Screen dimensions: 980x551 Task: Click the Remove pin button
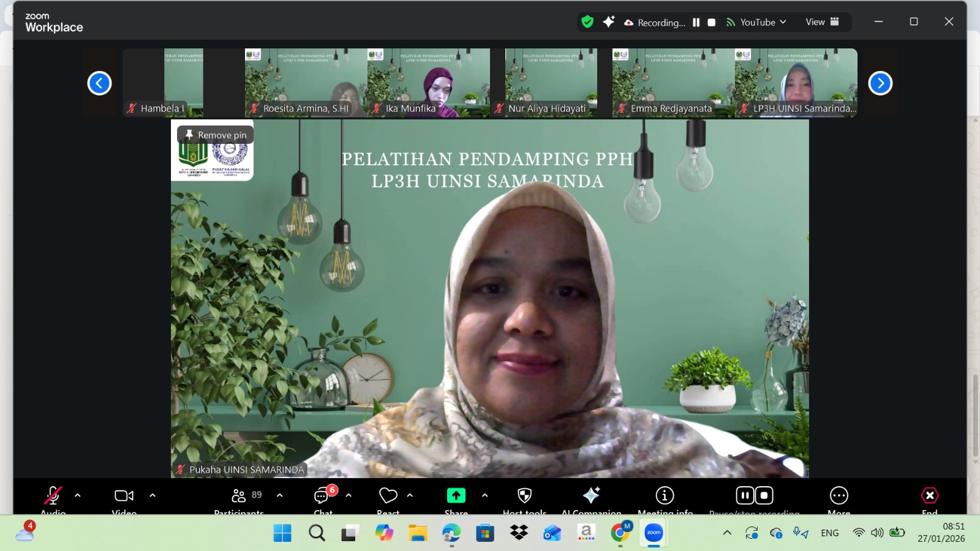coord(216,135)
